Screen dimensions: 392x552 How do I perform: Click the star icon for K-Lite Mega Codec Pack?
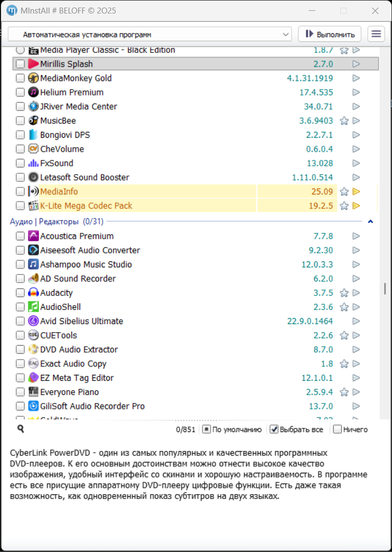pyautogui.click(x=344, y=205)
